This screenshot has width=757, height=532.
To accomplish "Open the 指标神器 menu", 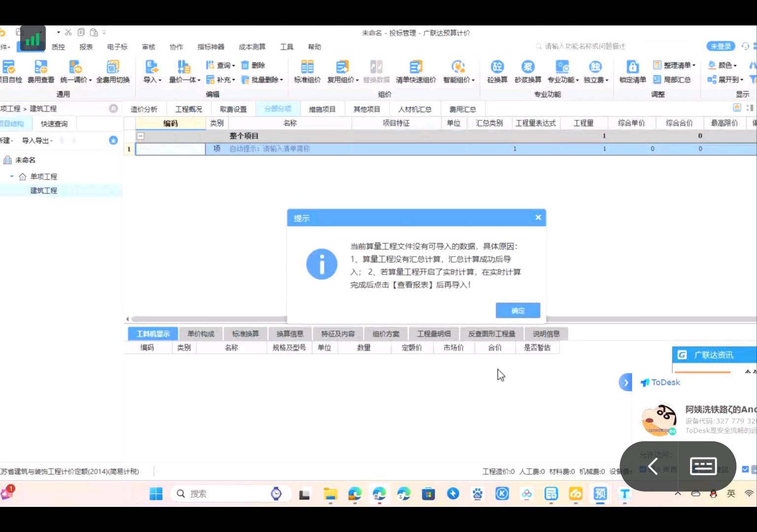I will (x=211, y=47).
